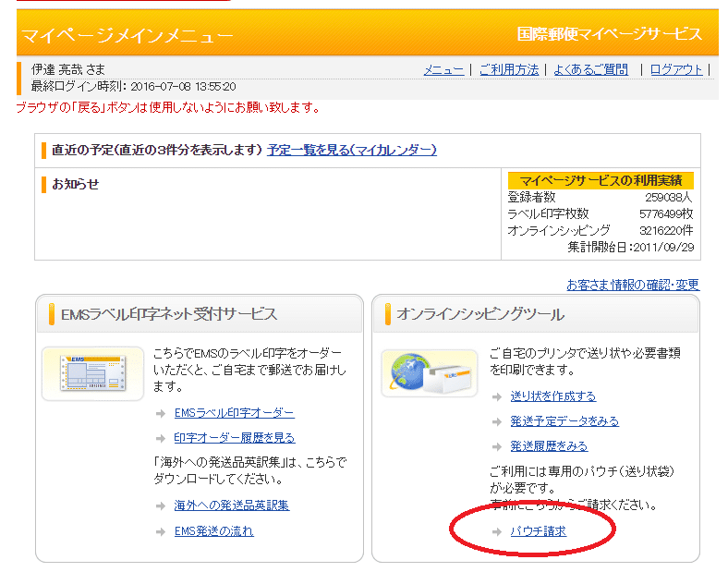Click arrow icon beside EMS発送の流れ
This screenshot has width=728, height=572.
[161, 531]
